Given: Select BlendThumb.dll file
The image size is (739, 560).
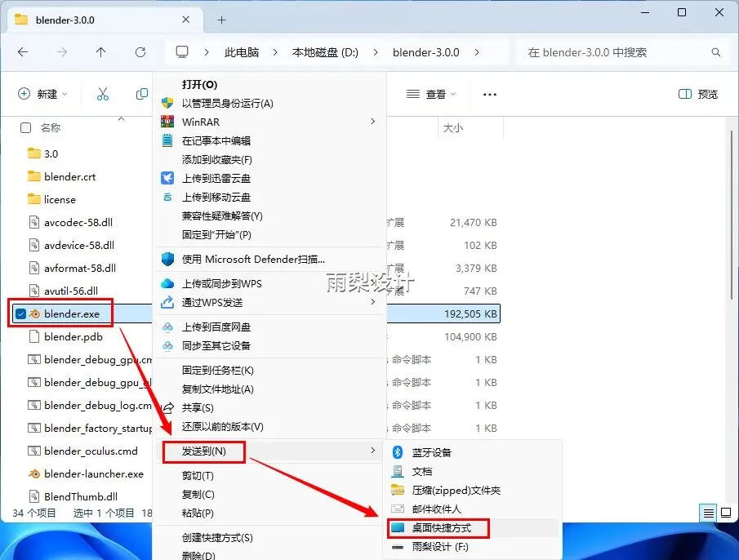Looking at the screenshot, I should 81,496.
